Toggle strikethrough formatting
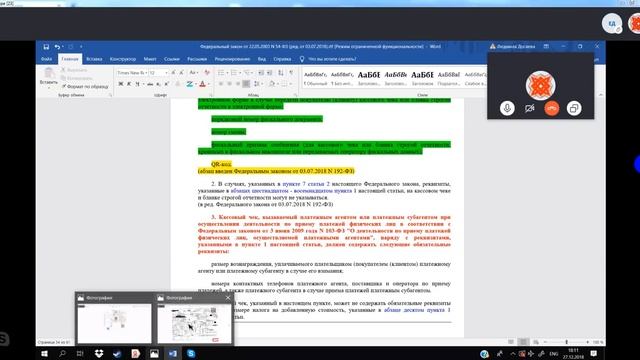The height and width of the screenshot is (360, 640). pos(150,84)
